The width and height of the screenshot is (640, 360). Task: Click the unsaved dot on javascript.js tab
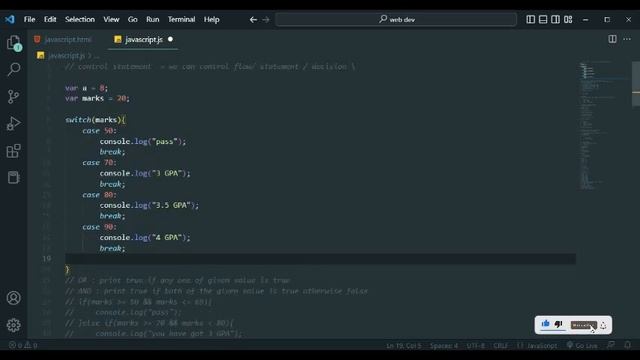[170, 39]
